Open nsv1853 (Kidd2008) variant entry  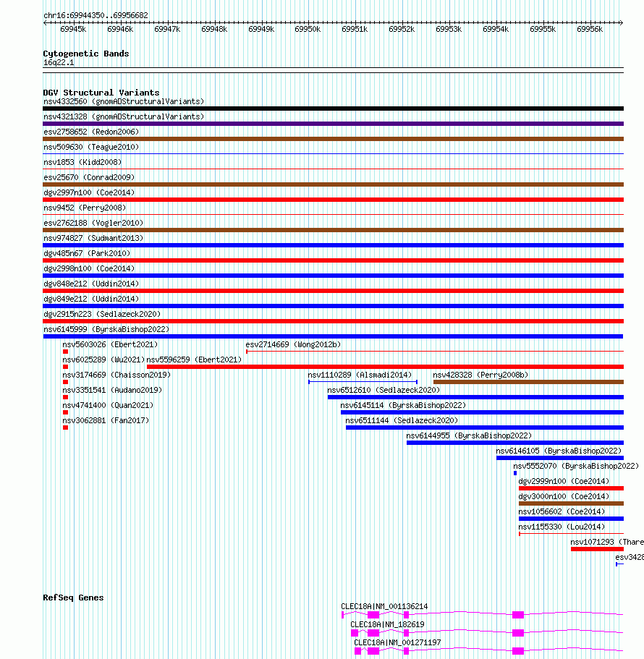[x=82, y=162]
